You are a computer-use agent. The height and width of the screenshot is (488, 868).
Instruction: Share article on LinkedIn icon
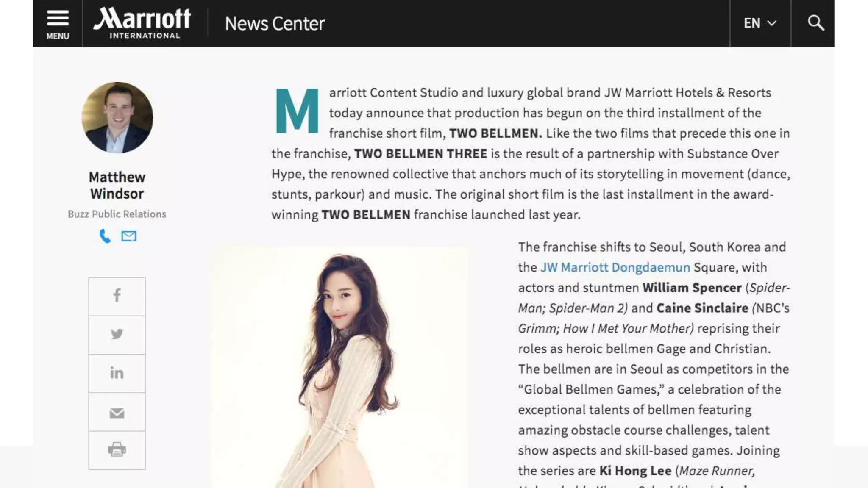(x=117, y=373)
